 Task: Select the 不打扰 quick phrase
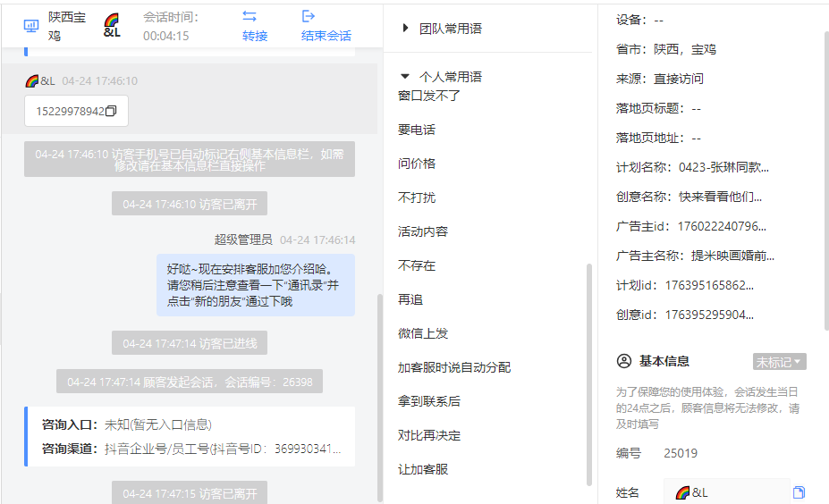coord(417,197)
